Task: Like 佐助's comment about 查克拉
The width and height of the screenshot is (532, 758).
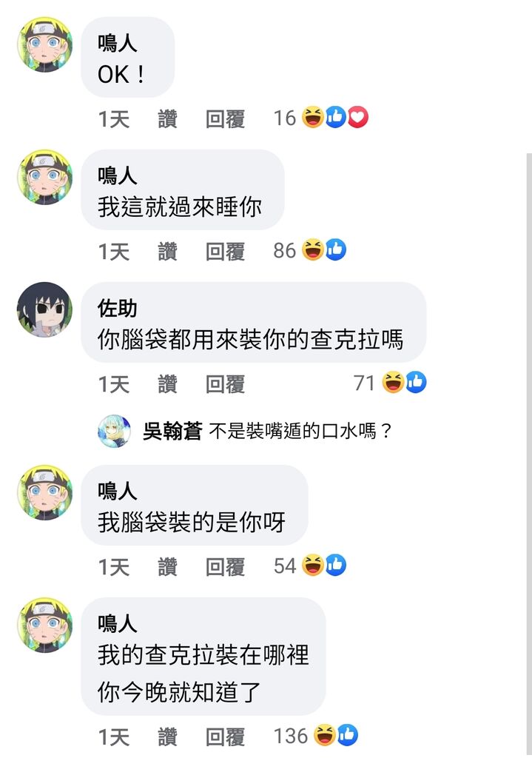Action: pyautogui.click(x=168, y=384)
